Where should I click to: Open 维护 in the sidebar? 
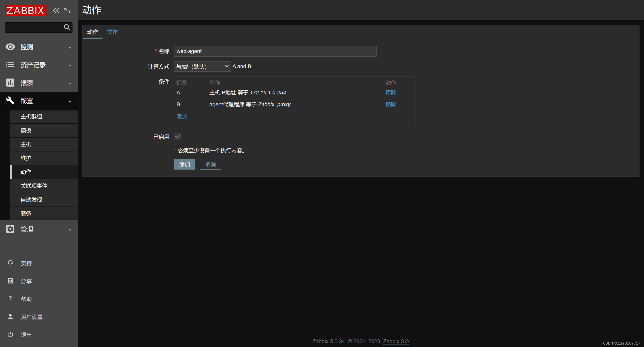44,158
